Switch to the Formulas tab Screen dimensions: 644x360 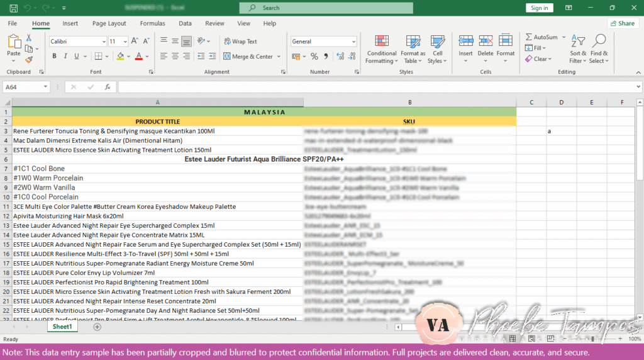[152, 23]
